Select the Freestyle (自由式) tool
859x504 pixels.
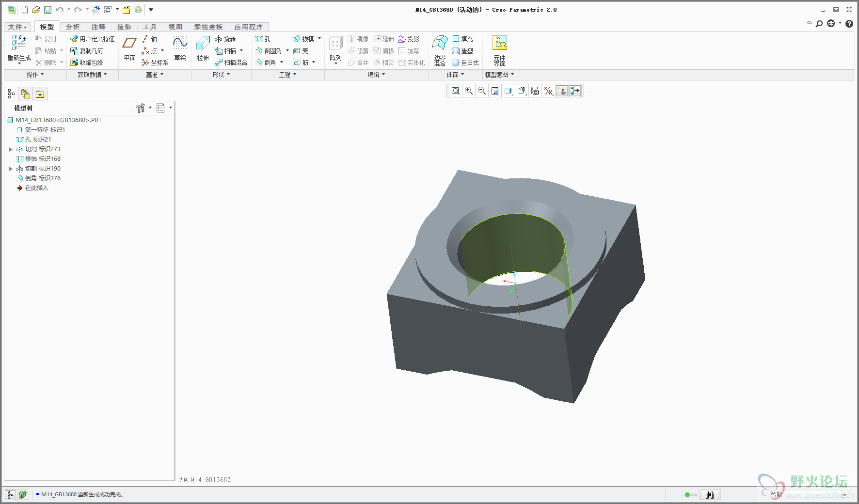[465, 63]
